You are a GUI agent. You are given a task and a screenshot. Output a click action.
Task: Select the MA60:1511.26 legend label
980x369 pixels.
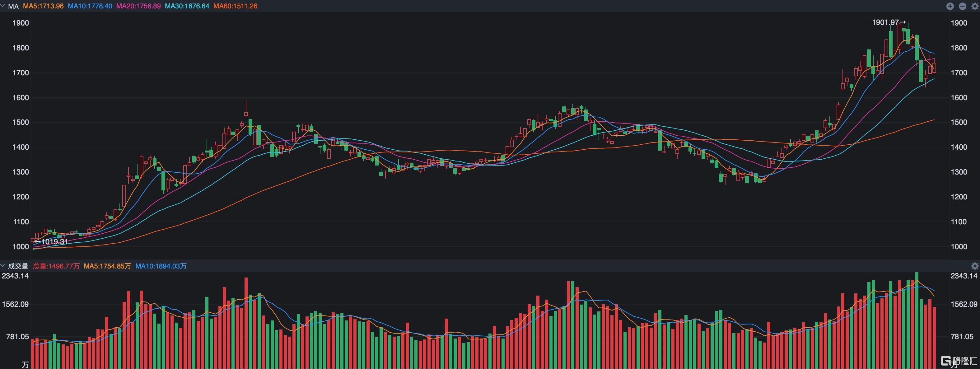coord(236,6)
